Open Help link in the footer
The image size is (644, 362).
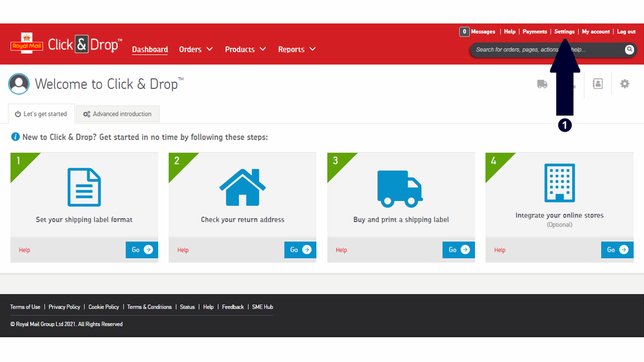(208, 307)
